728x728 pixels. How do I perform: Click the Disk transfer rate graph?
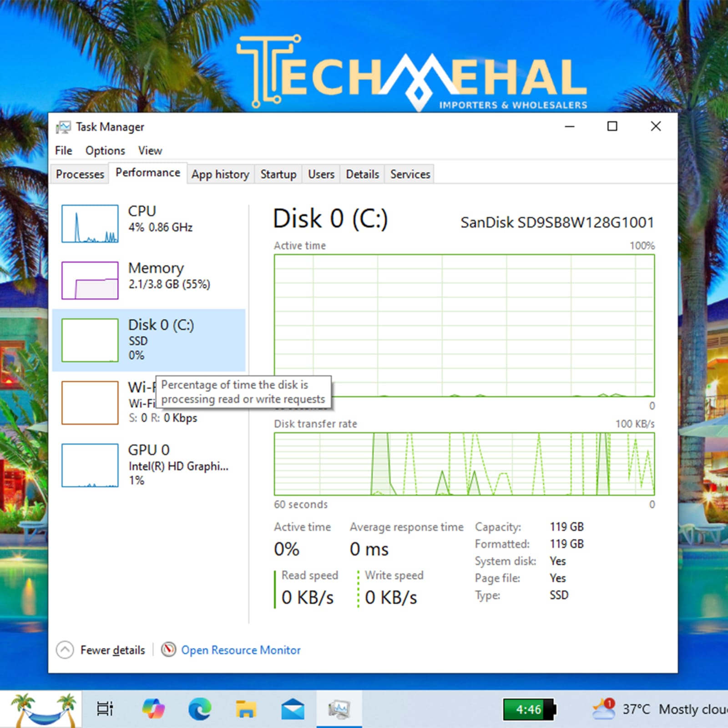[x=464, y=464]
